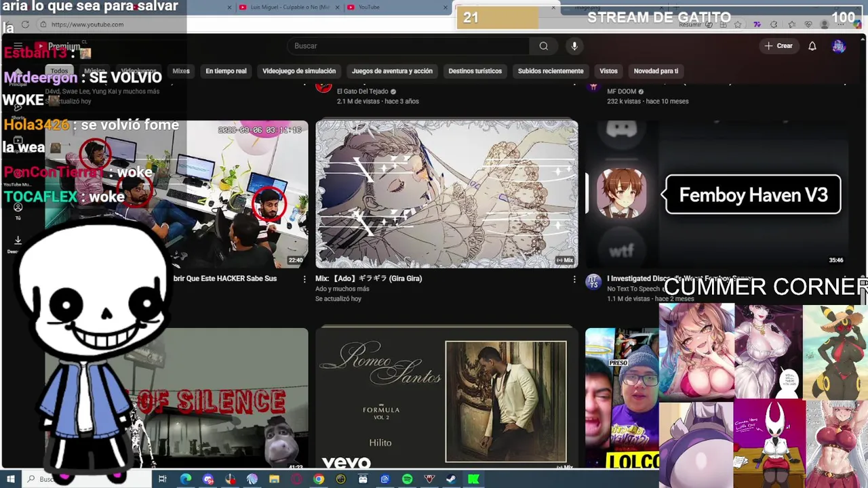Focus the Buscar search field
The height and width of the screenshot is (488, 868).
408,46
